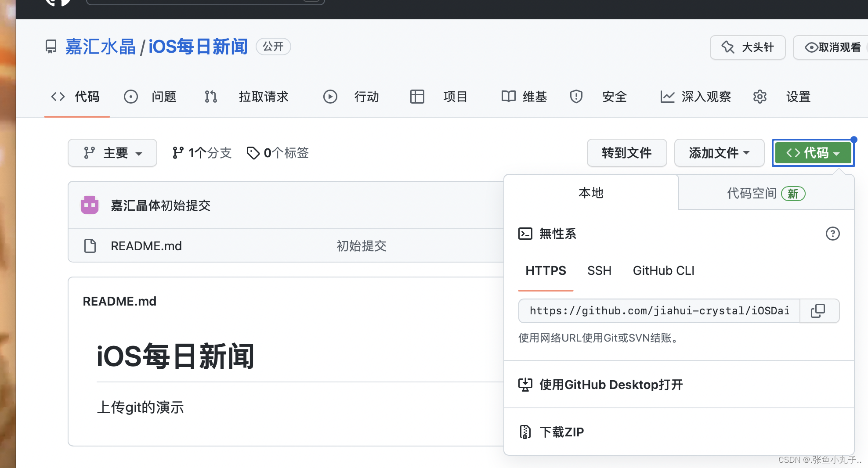Select the GitHub CLI clone method
868x468 pixels.
click(664, 270)
